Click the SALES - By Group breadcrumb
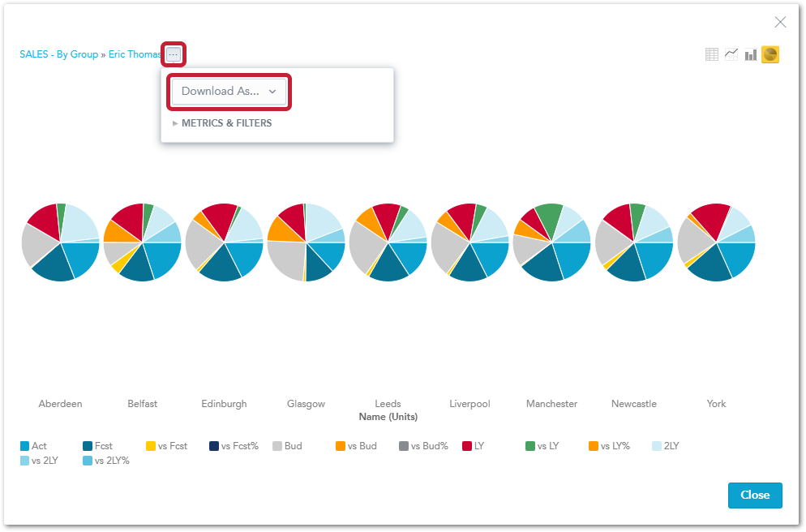This screenshot has width=806, height=532. tap(58, 54)
